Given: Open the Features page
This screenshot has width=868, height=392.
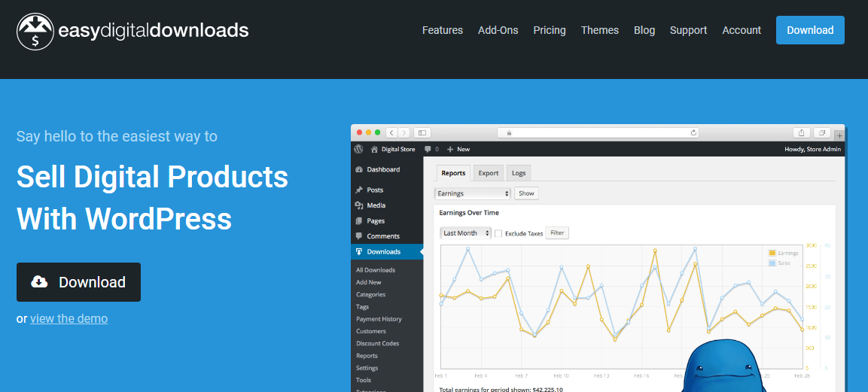Looking at the screenshot, I should pos(443,30).
